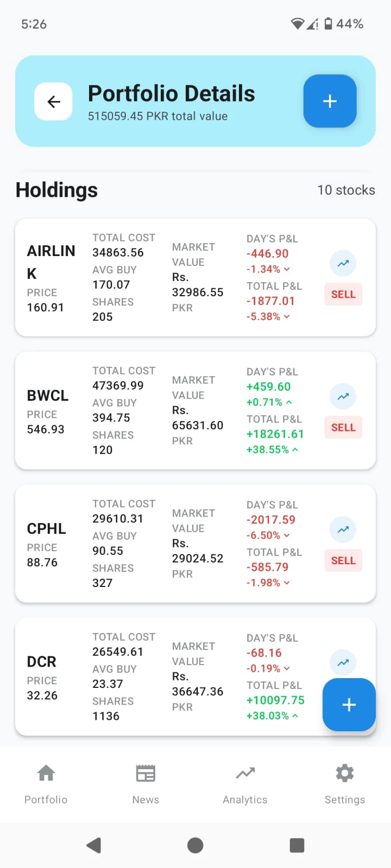Tap the floating add stock button
Image resolution: width=391 pixels, height=868 pixels.
tap(349, 704)
